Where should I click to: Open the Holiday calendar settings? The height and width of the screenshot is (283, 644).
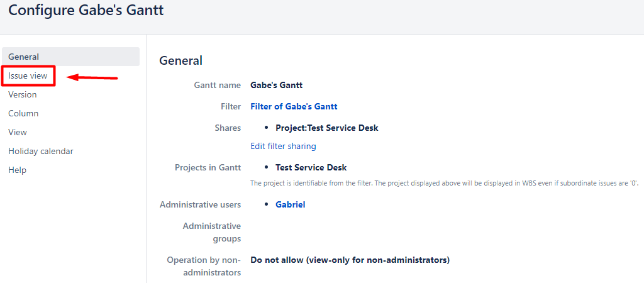pyautogui.click(x=41, y=151)
